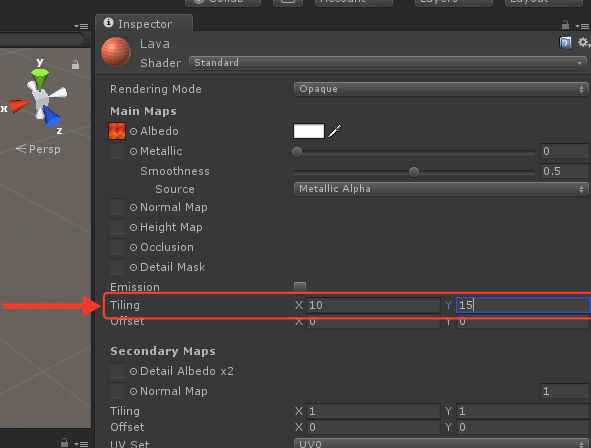Open the Source Metallic Alpha dropdown
Screen dimensions: 591x448
(441, 189)
